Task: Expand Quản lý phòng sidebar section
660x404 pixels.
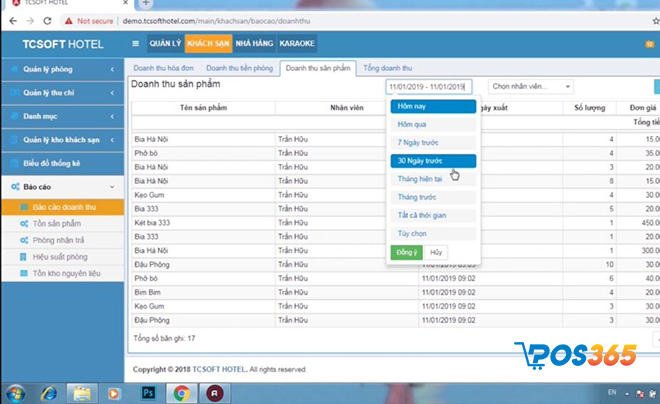Action: 112,69
